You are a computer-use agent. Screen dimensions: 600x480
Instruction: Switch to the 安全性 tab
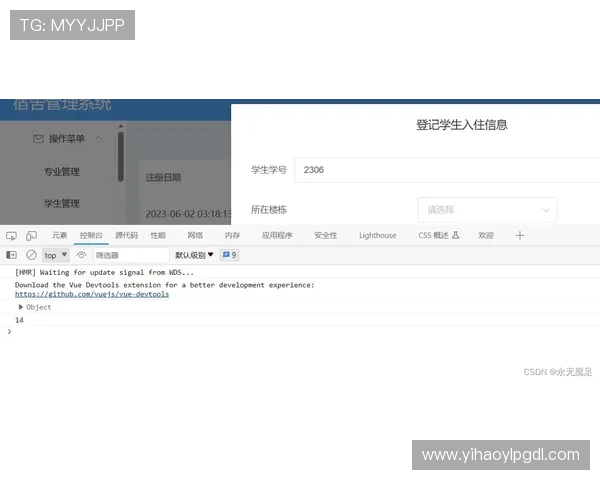[x=326, y=235]
